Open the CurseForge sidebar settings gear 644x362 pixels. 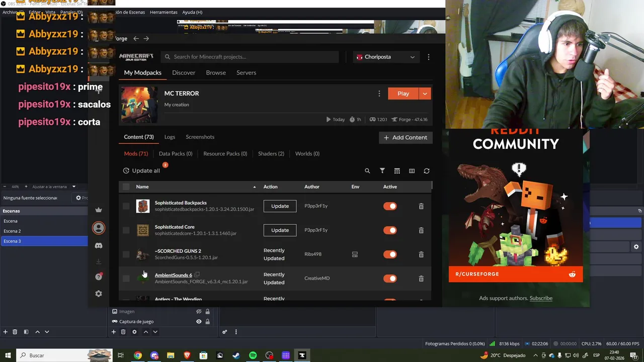(99, 294)
